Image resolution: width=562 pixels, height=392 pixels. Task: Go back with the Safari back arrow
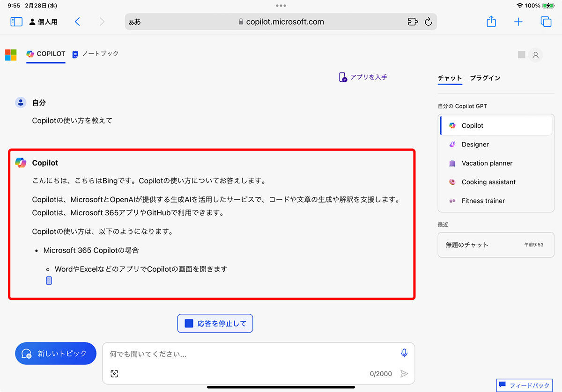click(78, 22)
